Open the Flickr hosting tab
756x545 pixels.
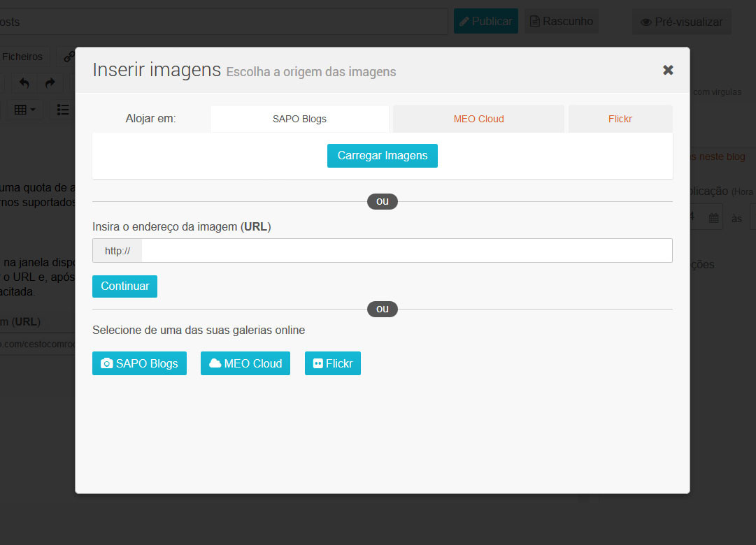tap(620, 119)
